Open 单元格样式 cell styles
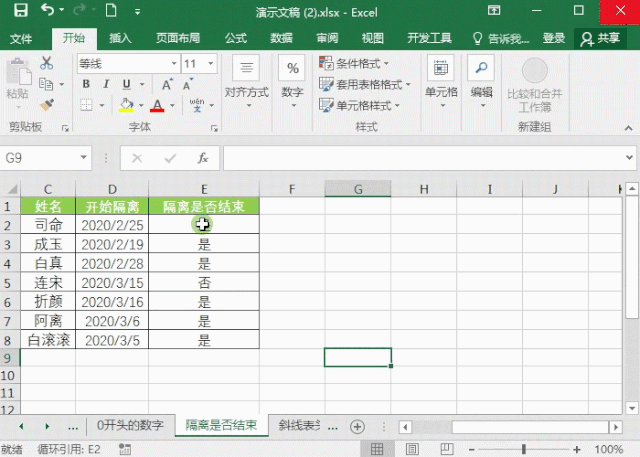640x457 pixels. click(359, 106)
